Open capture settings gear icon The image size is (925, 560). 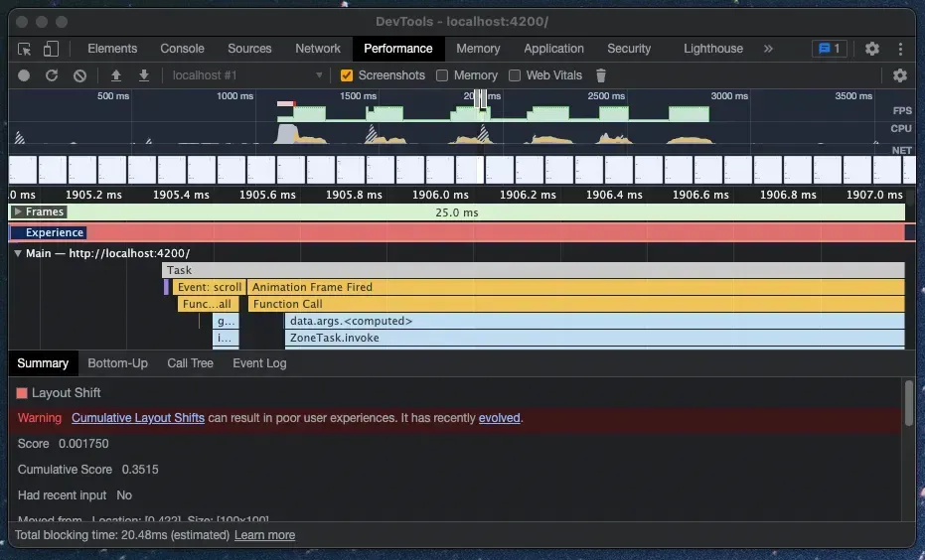click(x=899, y=75)
